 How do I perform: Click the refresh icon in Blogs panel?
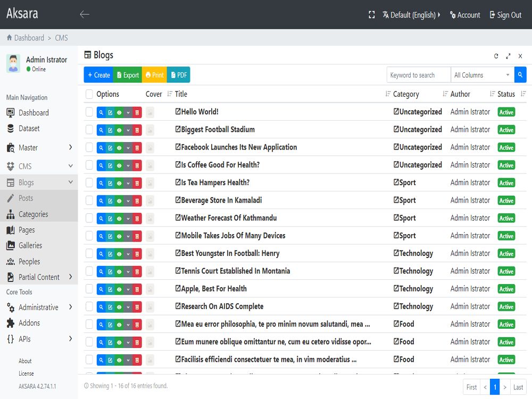coord(496,56)
